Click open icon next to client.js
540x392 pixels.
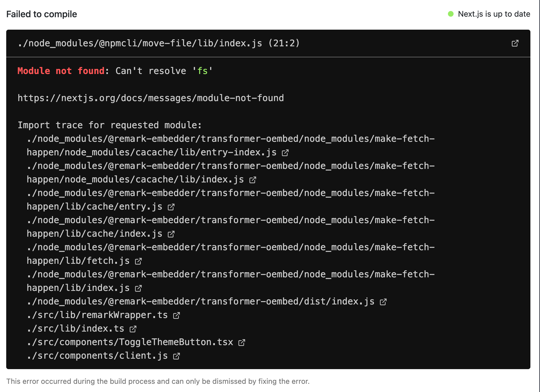coord(177,356)
